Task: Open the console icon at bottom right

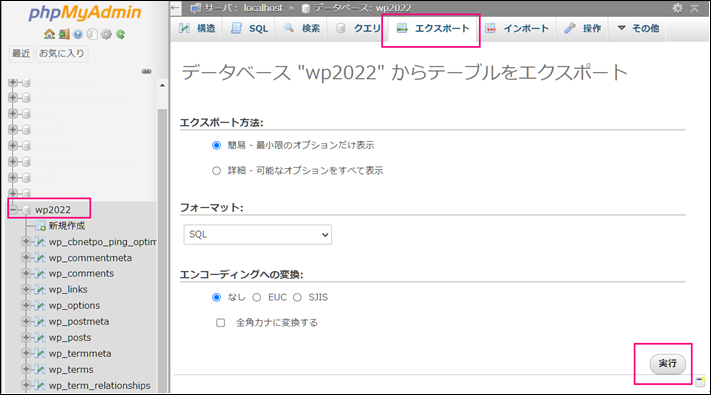Action: 701,381
